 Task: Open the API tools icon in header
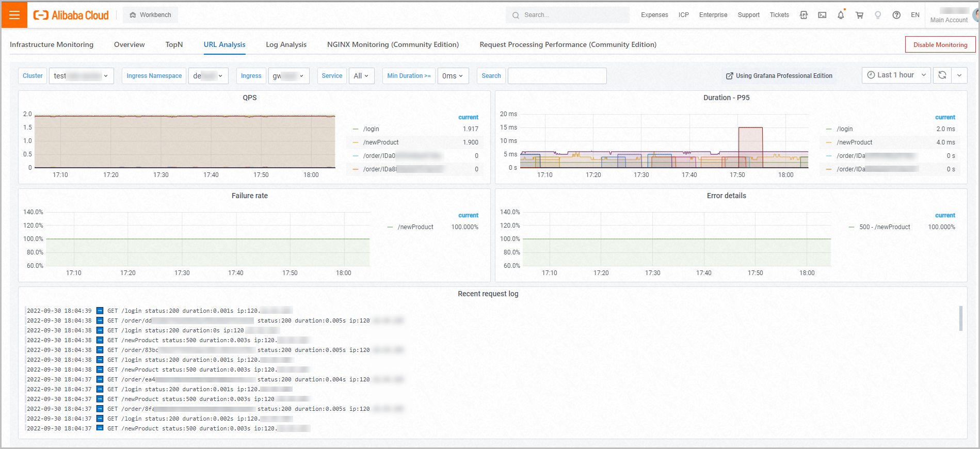[x=804, y=15]
